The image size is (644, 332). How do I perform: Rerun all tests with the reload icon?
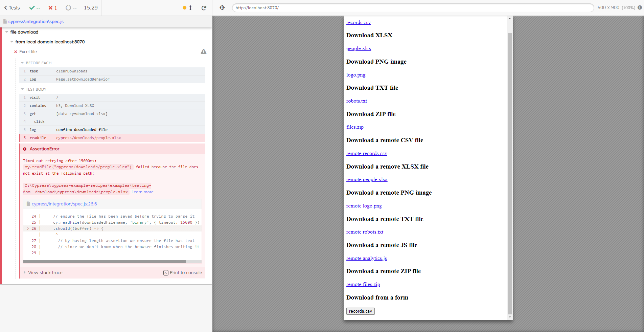click(204, 8)
